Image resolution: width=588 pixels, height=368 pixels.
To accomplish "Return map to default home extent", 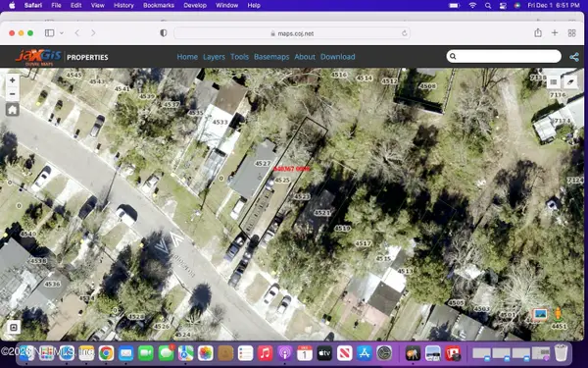I will [x=13, y=110].
